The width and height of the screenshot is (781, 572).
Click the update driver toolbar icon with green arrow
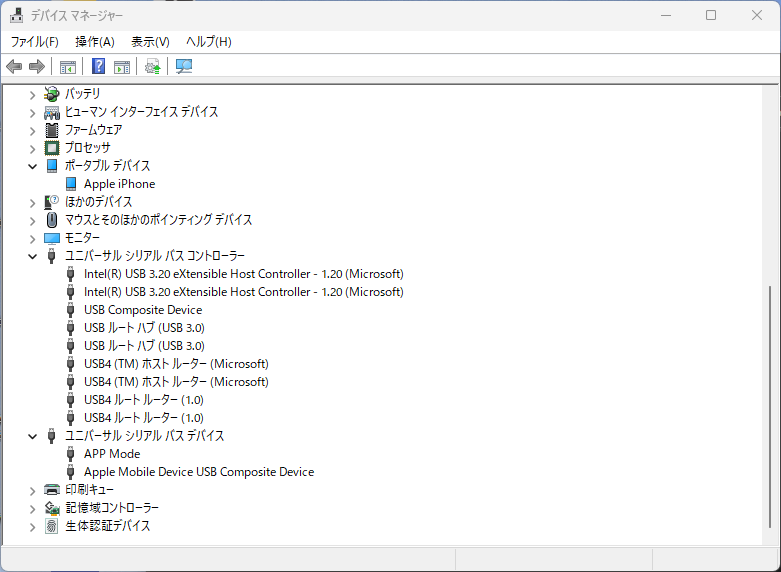tap(152, 66)
